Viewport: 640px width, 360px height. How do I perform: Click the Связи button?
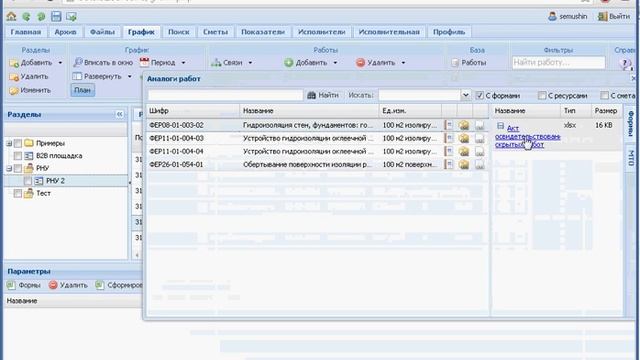(227, 62)
